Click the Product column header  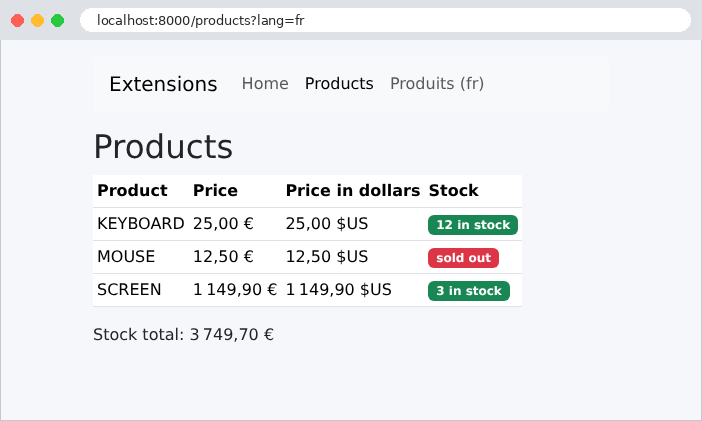[x=141, y=191]
